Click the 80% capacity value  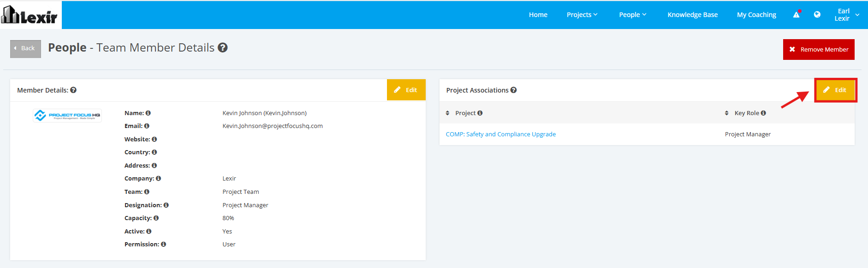(228, 218)
